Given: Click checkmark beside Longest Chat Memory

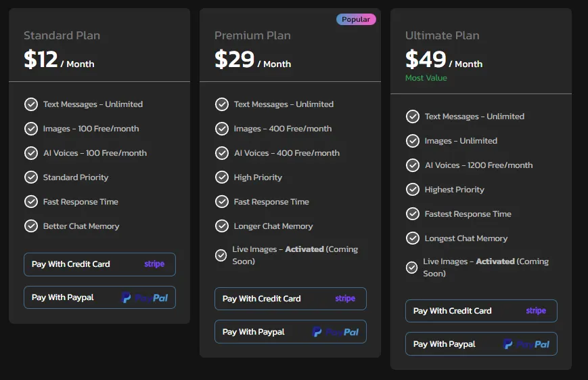Looking at the screenshot, I should (x=413, y=238).
